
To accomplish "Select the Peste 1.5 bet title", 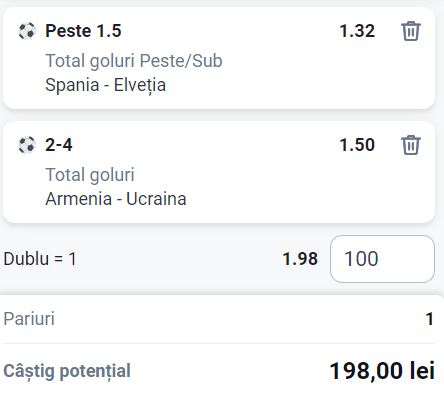I will click(83, 31).
